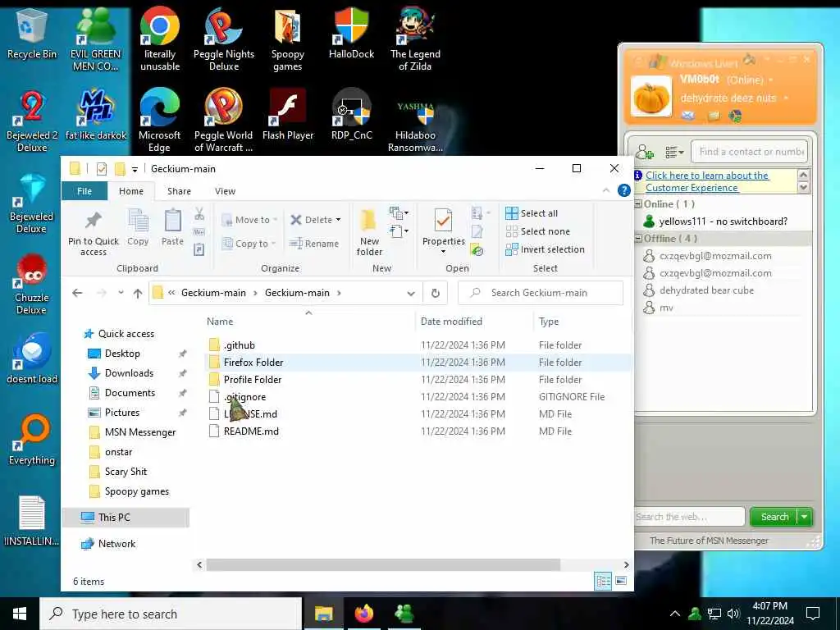This screenshot has height=630, width=840.
Task: Switch to large icons view button
Action: (x=621, y=581)
